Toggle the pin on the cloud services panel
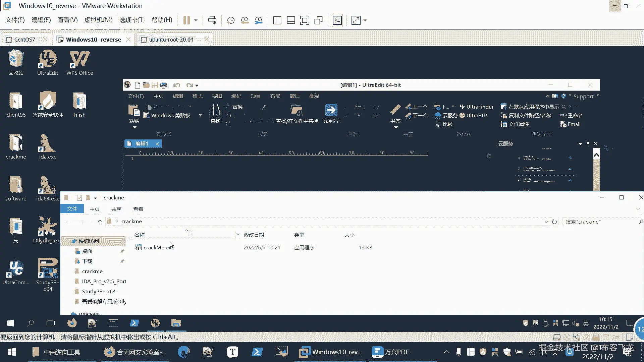The image size is (644, 362). tap(588, 143)
